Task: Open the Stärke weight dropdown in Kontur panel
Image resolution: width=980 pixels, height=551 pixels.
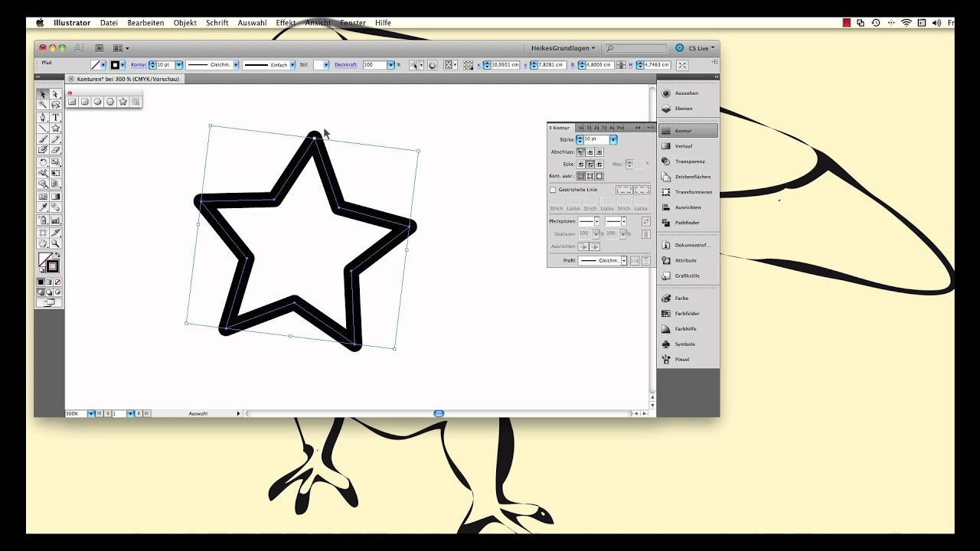Action: pos(613,139)
